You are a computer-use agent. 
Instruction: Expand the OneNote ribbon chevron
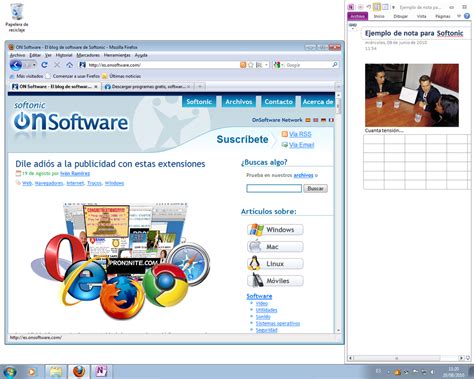(x=459, y=16)
